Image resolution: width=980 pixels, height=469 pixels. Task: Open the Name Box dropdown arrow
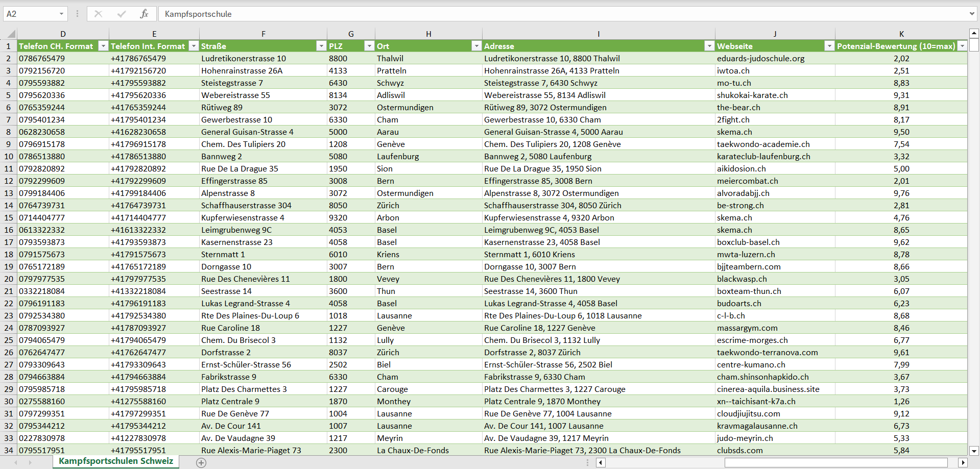coord(61,14)
